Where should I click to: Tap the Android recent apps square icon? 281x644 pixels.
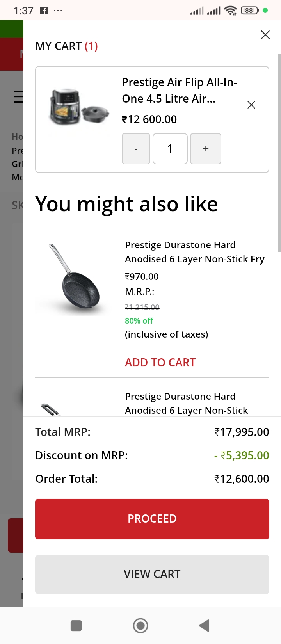point(76,626)
